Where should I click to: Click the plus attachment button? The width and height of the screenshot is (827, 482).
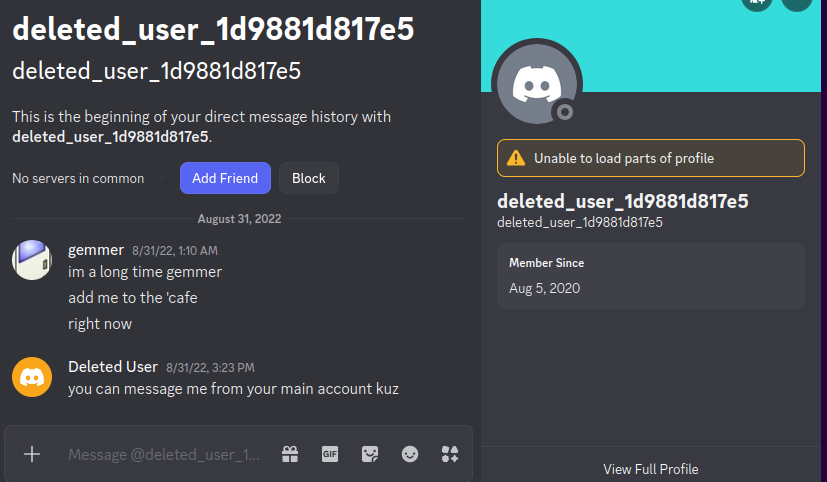[x=32, y=454]
